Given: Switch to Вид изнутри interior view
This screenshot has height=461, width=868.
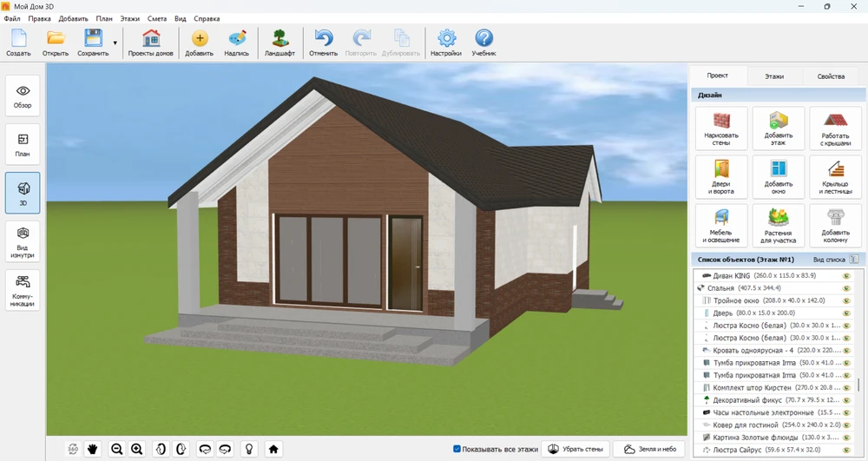Looking at the screenshot, I should pyautogui.click(x=23, y=240).
